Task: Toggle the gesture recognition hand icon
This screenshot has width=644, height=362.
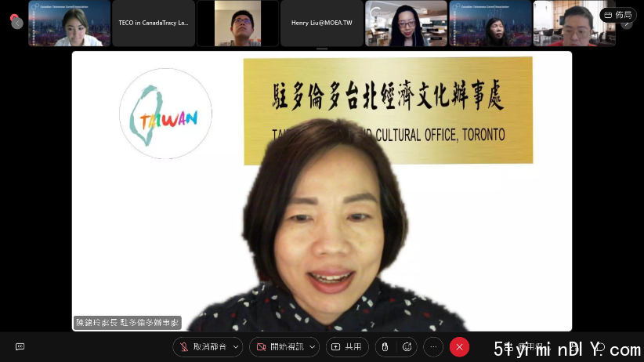Action: [385, 347]
